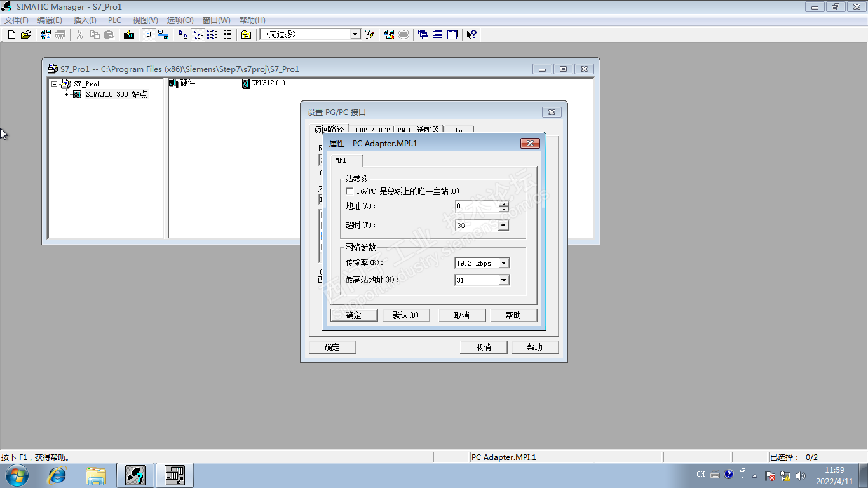Switch to the 访问路径 tab

coord(329,129)
